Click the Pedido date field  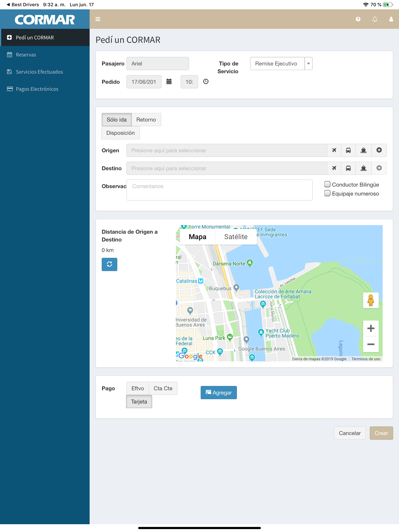[144, 82]
